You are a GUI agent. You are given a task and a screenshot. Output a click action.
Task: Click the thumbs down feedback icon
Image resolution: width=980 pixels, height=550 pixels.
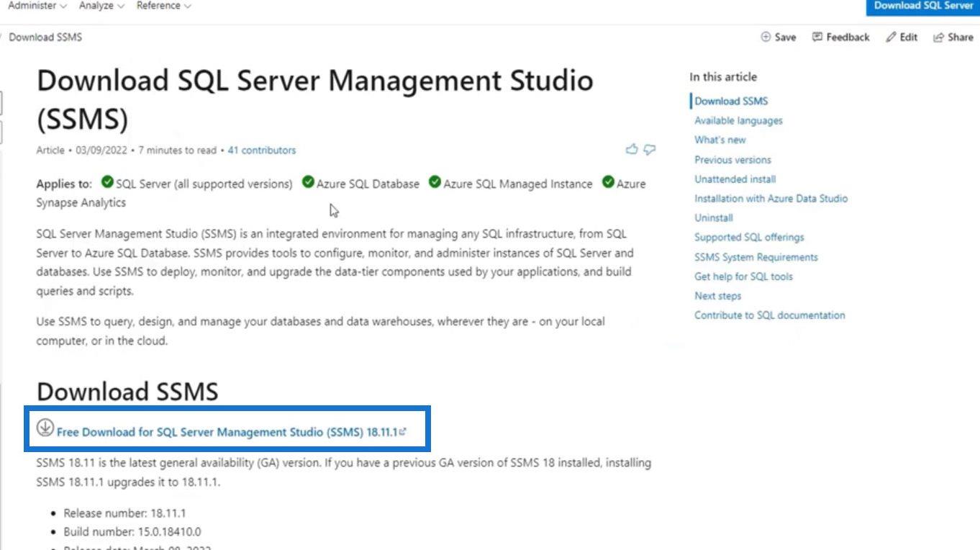[650, 150]
